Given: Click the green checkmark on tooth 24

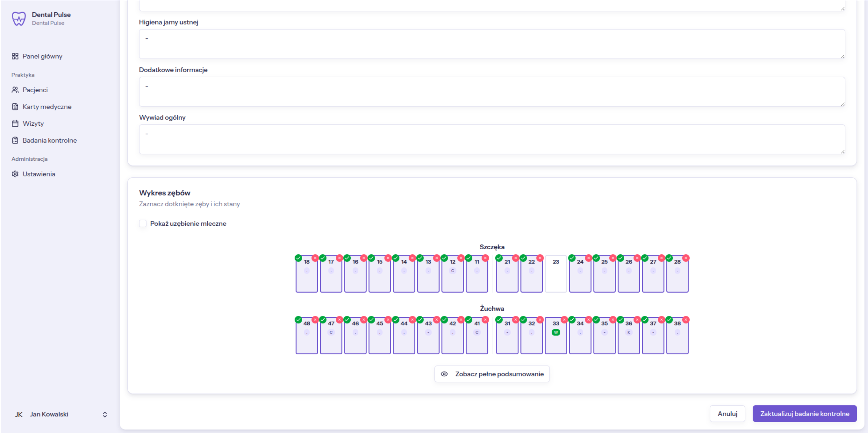Looking at the screenshot, I should coord(572,258).
